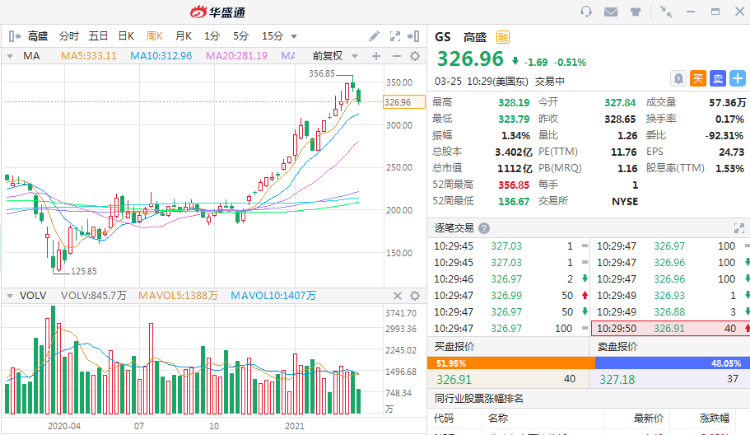Click the MA10:312.96 indicator label
Viewport: 750px width, 435px height.
coord(161,56)
